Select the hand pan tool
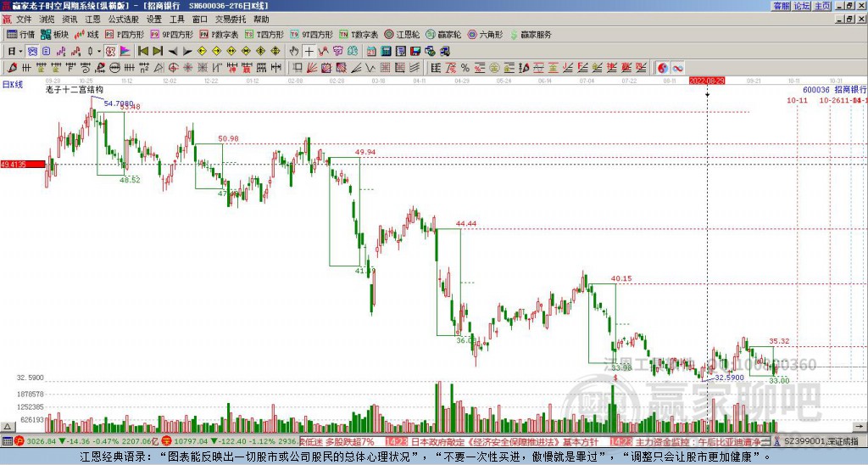 pos(294,51)
